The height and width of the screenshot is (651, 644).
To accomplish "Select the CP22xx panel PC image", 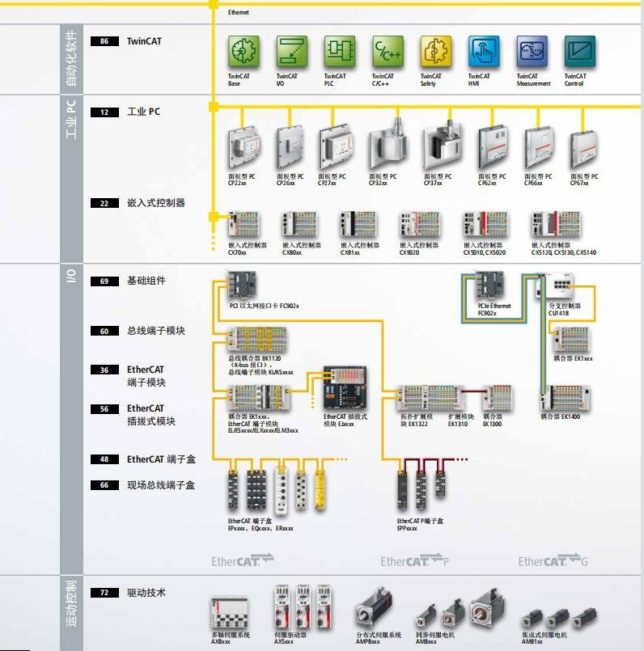I will click(x=244, y=148).
